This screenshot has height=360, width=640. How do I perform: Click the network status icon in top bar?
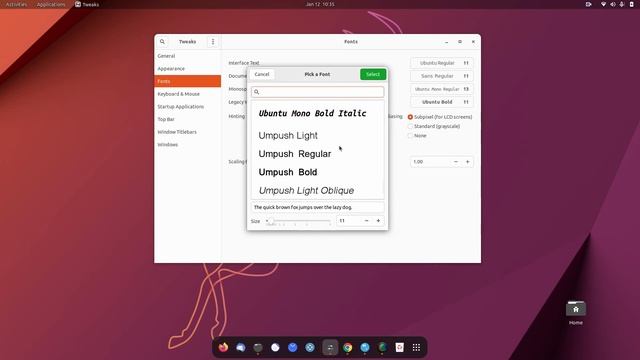(x=603, y=4)
